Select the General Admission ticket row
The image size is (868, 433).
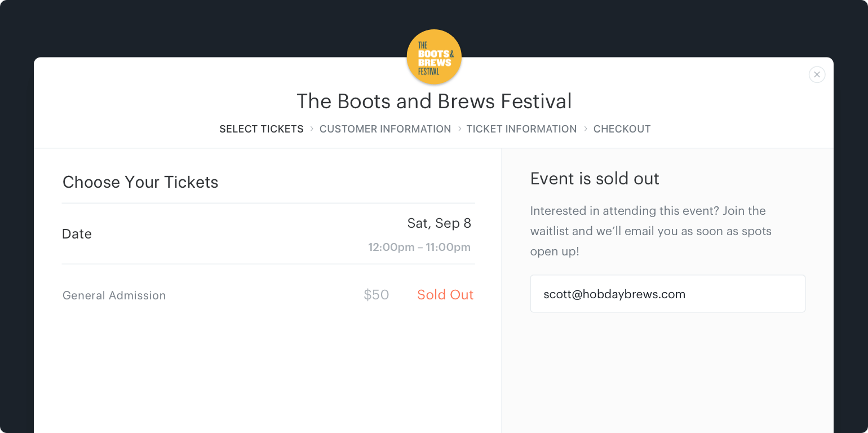point(114,295)
